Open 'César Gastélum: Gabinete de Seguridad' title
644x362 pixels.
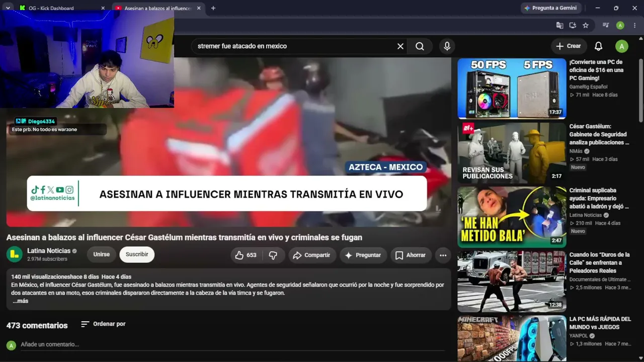(599, 134)
